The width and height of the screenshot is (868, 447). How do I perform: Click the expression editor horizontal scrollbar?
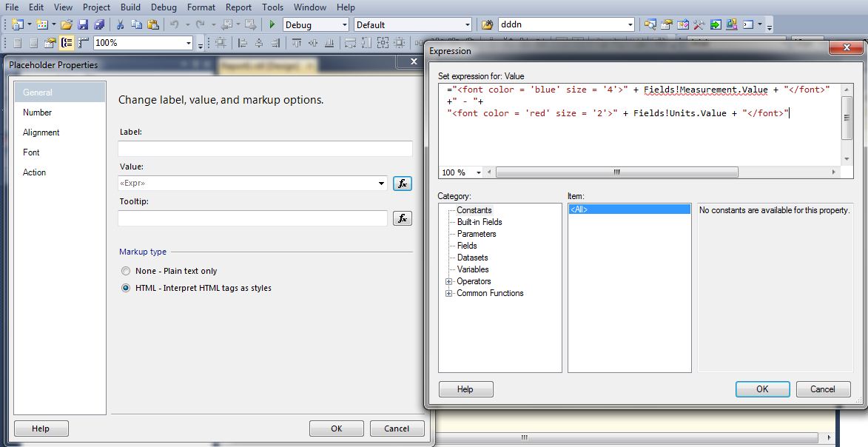pyautogui.click(x=616, y=172)
